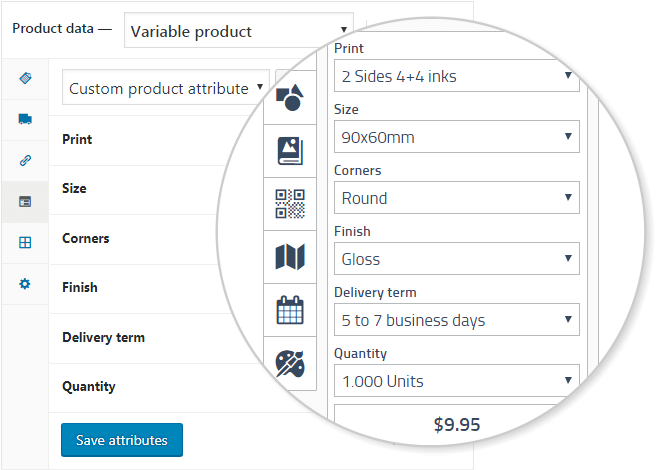
Task: Click the $9.95 price box
Action: coord(457,424)
